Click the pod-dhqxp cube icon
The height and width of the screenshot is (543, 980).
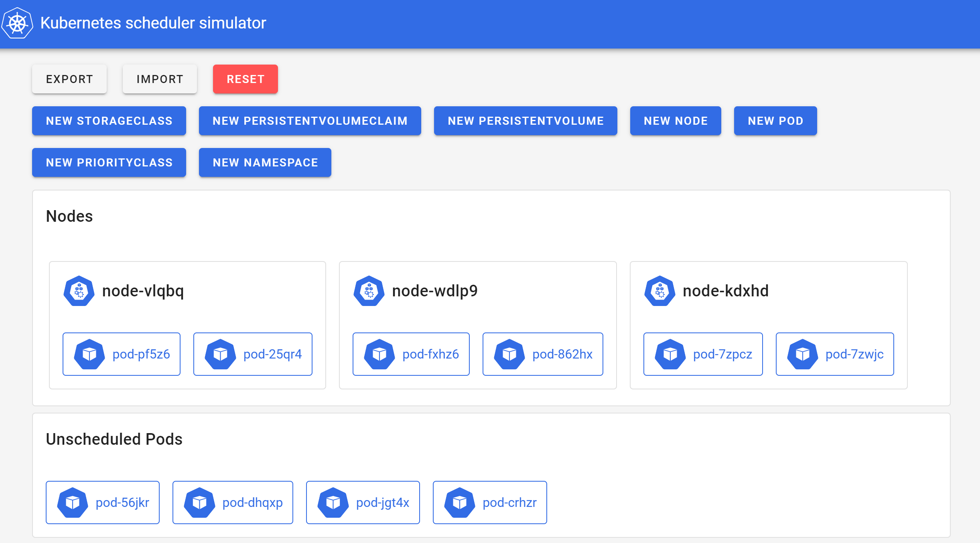(199, 502)
